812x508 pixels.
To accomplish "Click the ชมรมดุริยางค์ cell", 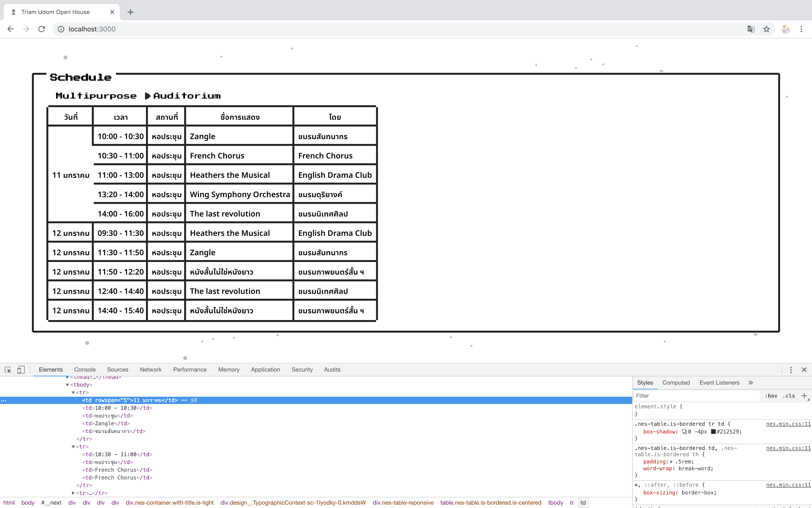I will (335, 194).
